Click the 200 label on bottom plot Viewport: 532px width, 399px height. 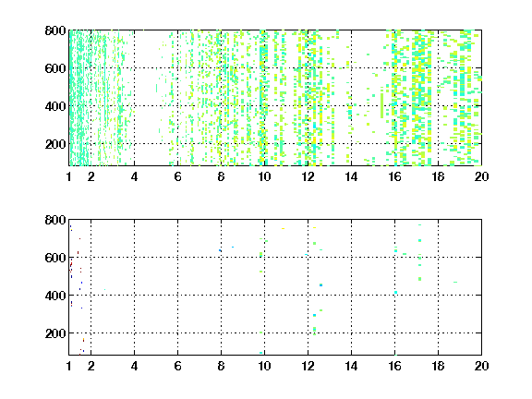pyautogui.click(x=55, y=333)
